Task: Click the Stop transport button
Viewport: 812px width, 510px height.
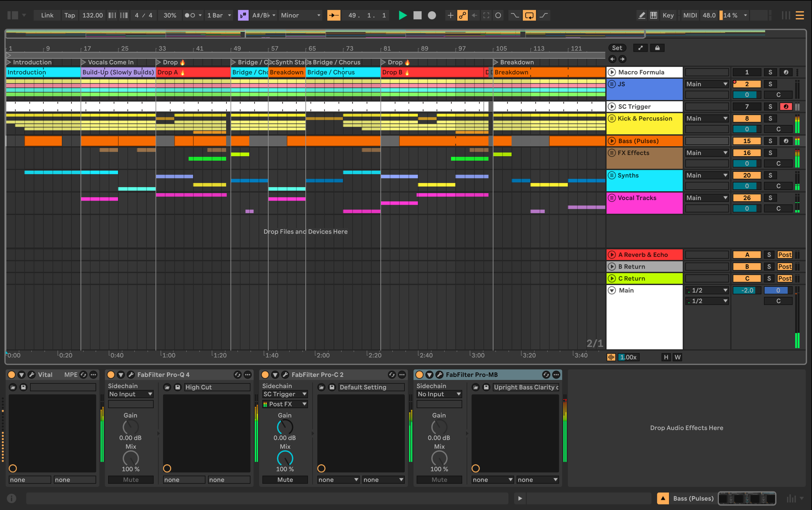Action: [x=417, y=15]
